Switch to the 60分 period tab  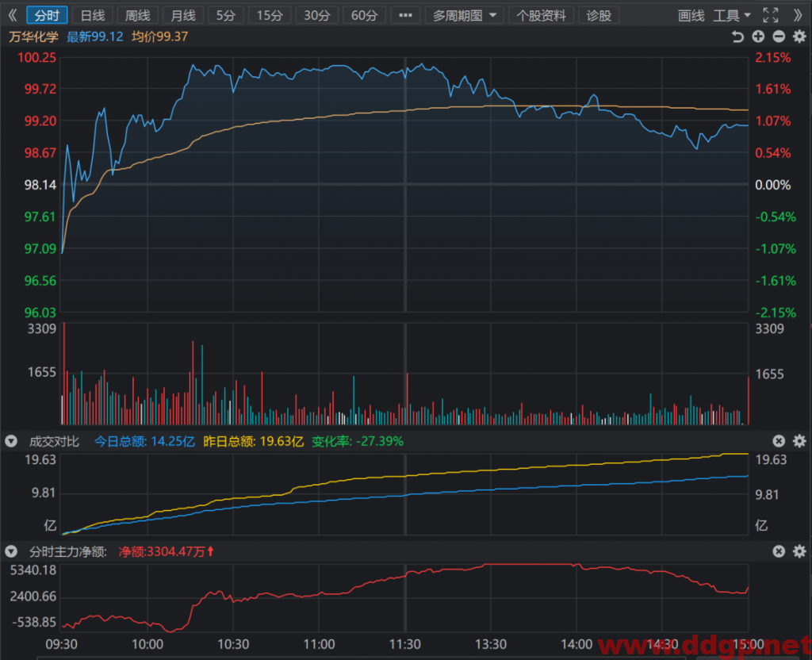364,16
